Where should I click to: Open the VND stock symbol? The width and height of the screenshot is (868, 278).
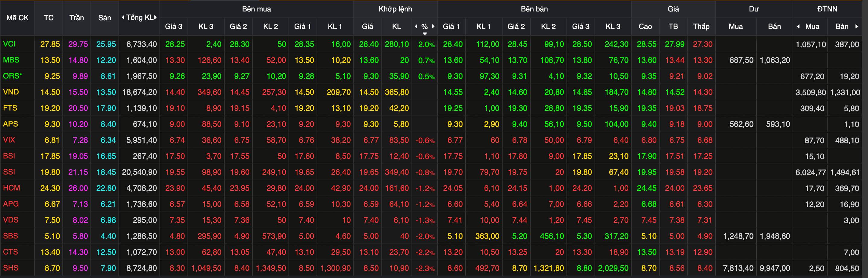(x=11, y=92)
